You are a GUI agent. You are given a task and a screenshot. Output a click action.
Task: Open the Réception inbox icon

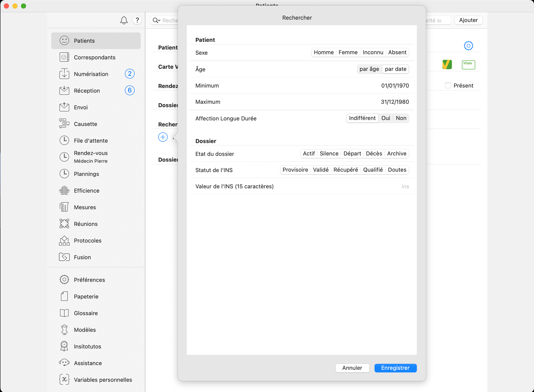point(64,91)
